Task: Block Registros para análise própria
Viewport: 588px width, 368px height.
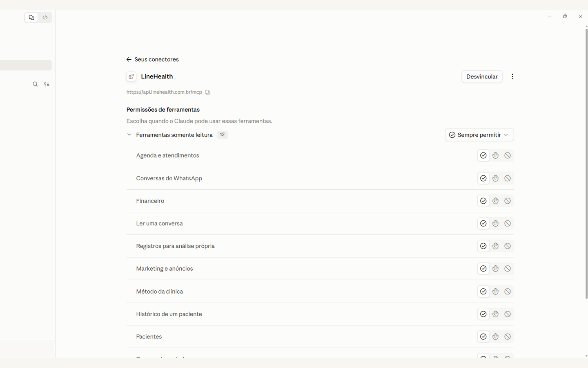Action: (x=508, y=246)
